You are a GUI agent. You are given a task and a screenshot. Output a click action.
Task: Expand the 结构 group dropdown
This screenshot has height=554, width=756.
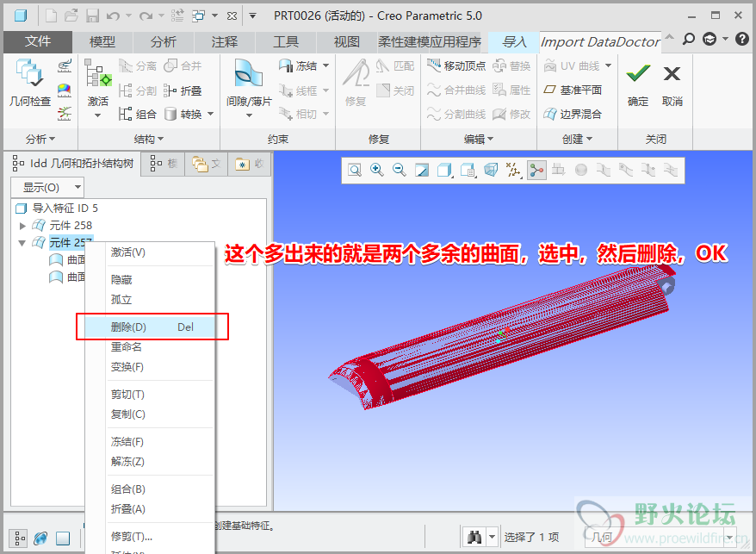pyautogui.click(x=148, y=139)
